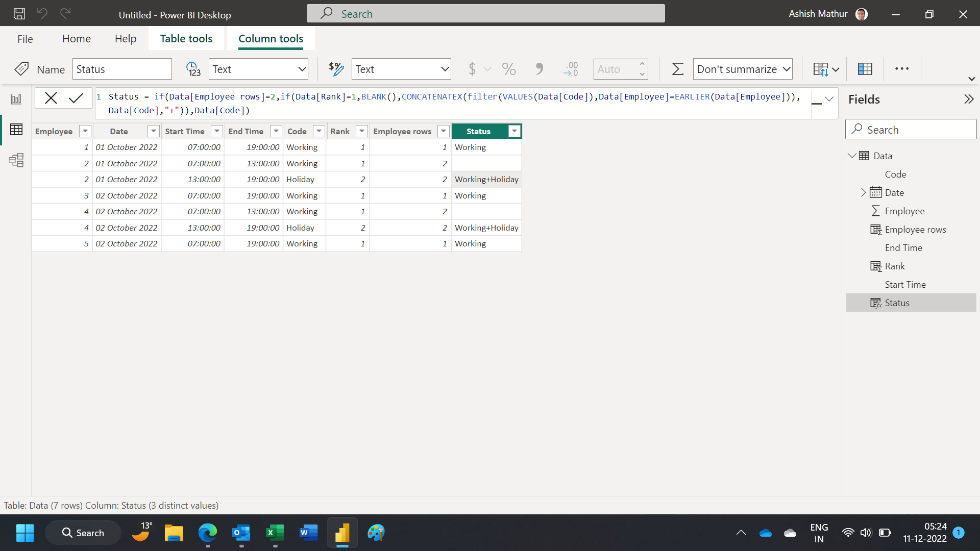Open the File menu

coord(25,39)
